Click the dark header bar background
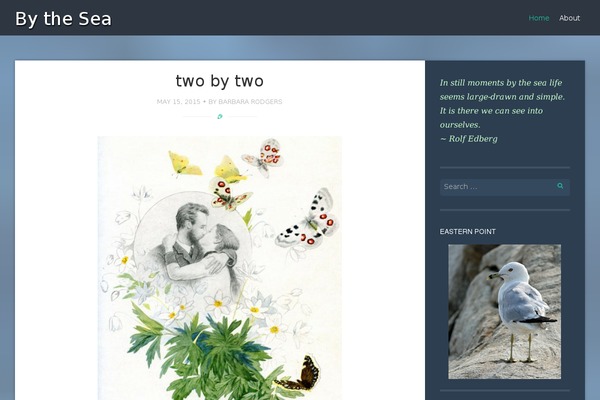 coord(306,18)
